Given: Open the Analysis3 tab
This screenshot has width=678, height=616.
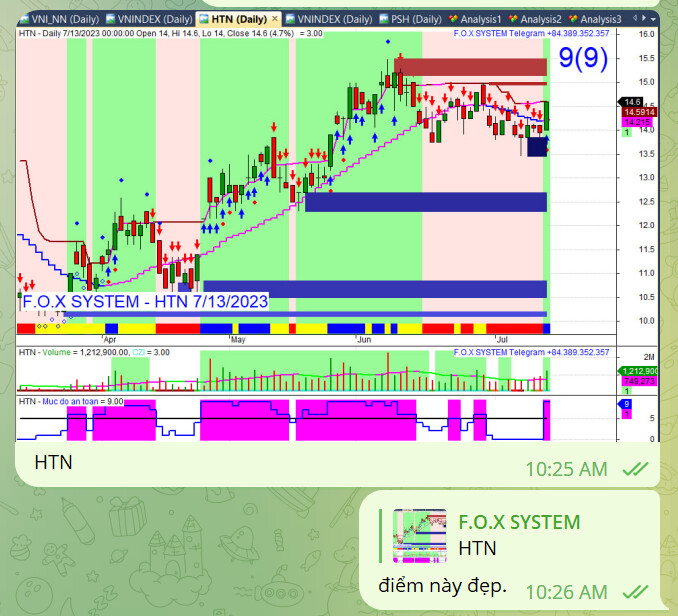Looking at the screenshot, I should click(x=595, y=19).
